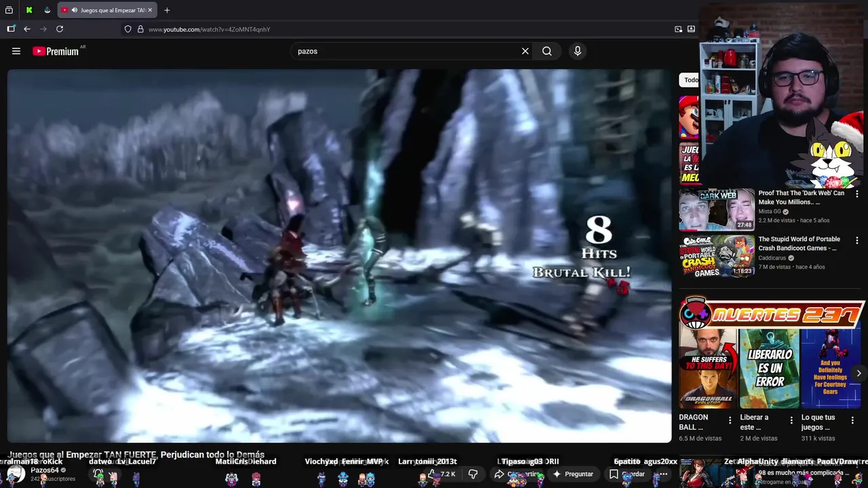
Task: Click the youtube.com address bar URL
Action: point(209,29)
